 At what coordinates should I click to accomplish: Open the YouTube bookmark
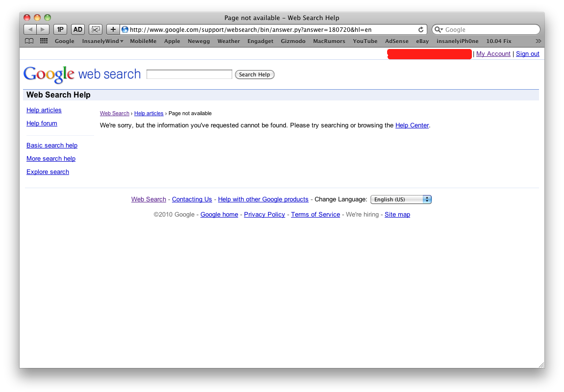pyautogui.click(x=365, y=41)
